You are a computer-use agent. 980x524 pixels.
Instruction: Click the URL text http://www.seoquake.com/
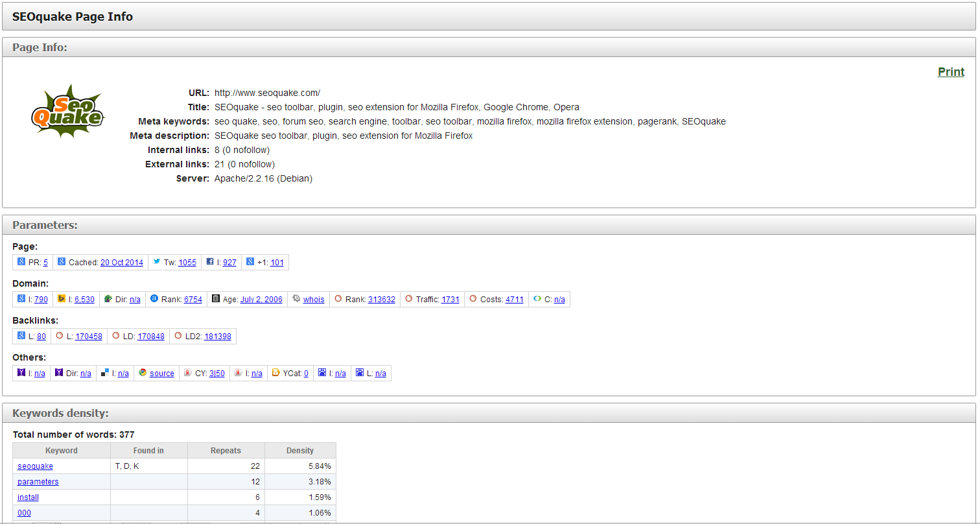point(267,93)
